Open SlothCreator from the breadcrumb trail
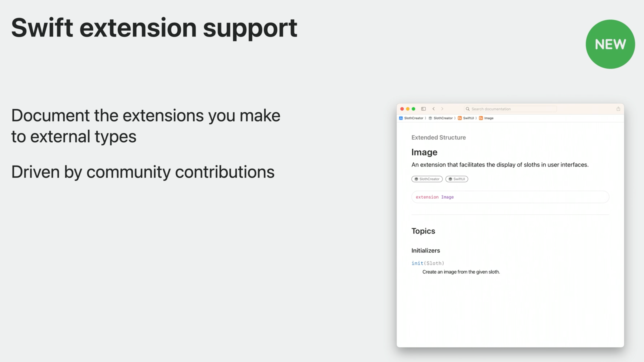The image size is (644, 362). coord(414,118)
